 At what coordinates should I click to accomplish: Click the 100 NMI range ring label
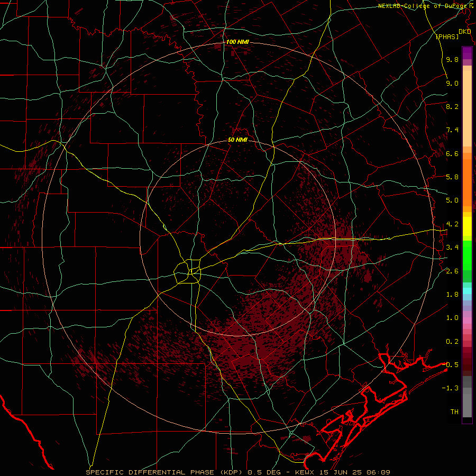click(x=237, y=42)
